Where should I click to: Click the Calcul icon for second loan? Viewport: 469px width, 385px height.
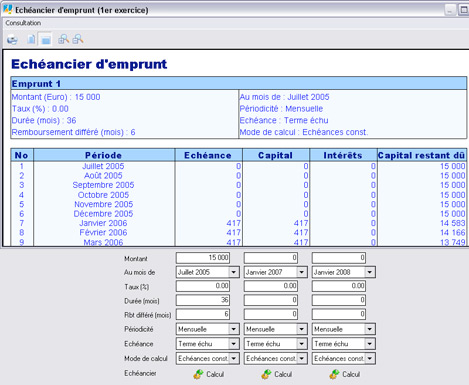(x=266, y=374)
